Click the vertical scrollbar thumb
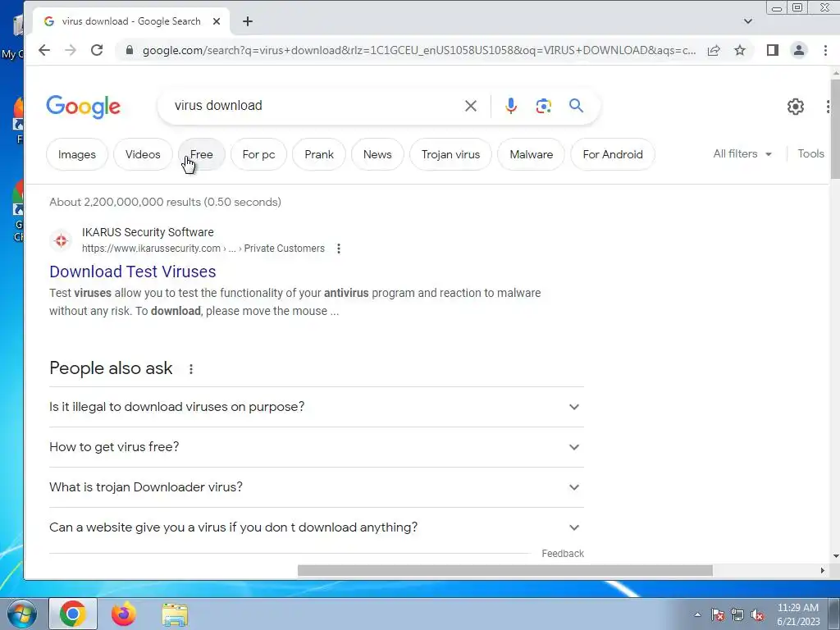The image size is (840, 630). pos(834,130)
